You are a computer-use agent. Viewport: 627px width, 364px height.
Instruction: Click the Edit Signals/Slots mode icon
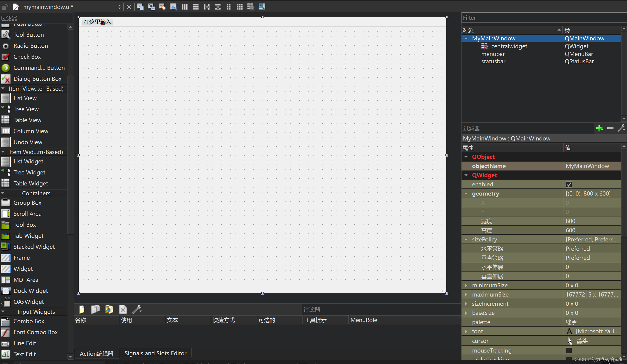coord(151,7)
